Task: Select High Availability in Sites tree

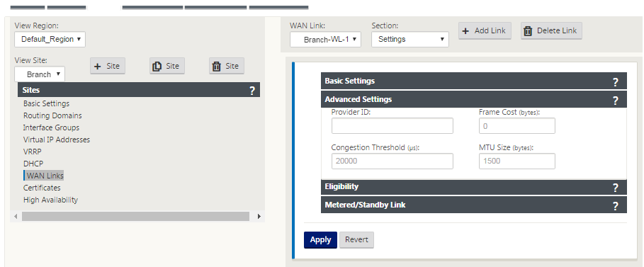Action: pos(50,200)
